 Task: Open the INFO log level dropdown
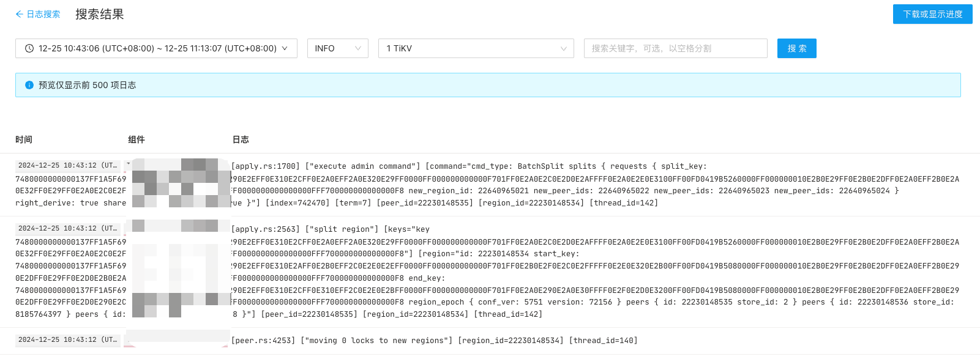point(338,48)
